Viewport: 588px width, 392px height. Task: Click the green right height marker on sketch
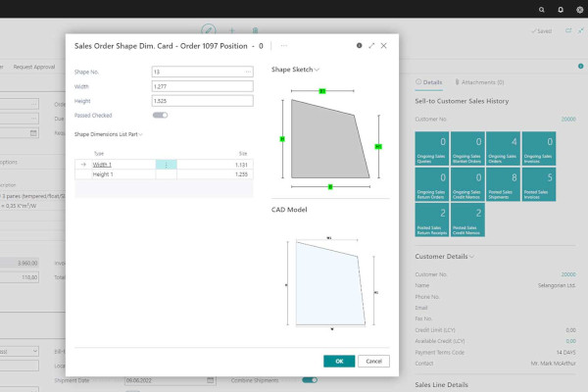tap(378, 147)
